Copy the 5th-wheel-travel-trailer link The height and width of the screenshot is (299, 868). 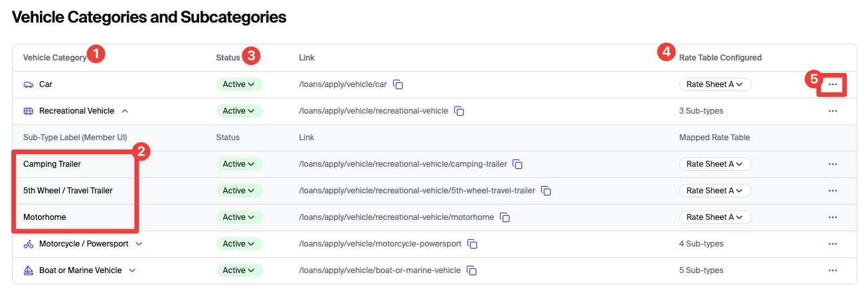[546, 191]
